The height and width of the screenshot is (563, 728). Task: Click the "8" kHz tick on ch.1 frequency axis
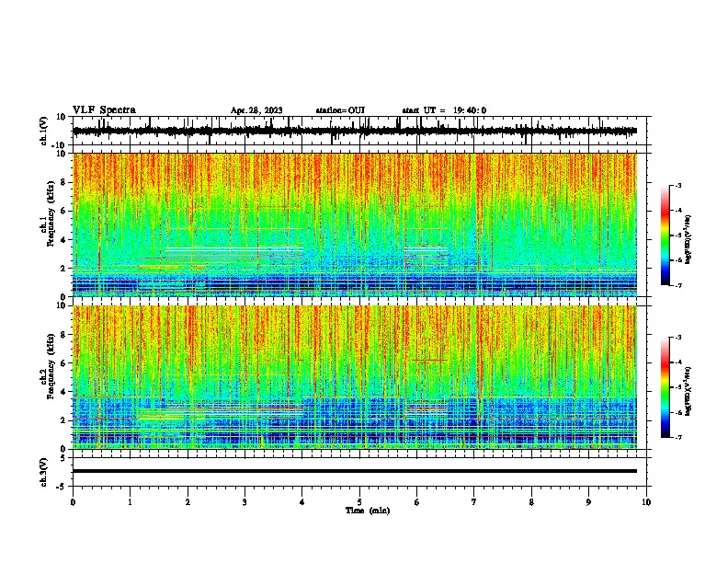coord(64,182)
